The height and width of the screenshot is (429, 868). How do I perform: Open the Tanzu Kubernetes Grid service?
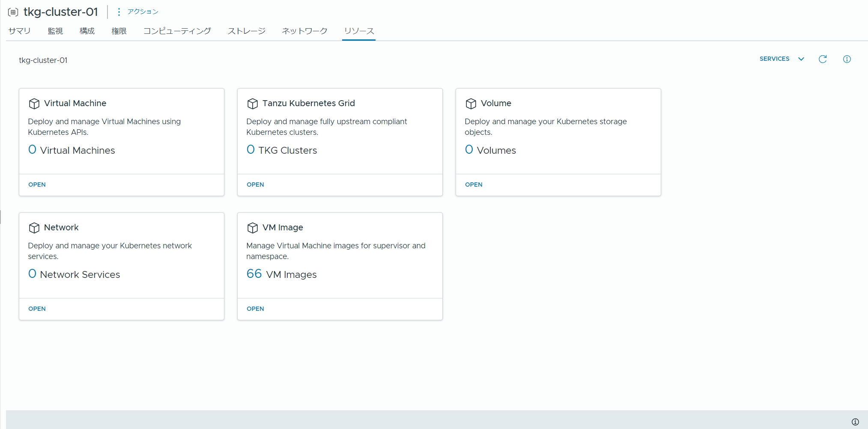[x=255, y=184]
